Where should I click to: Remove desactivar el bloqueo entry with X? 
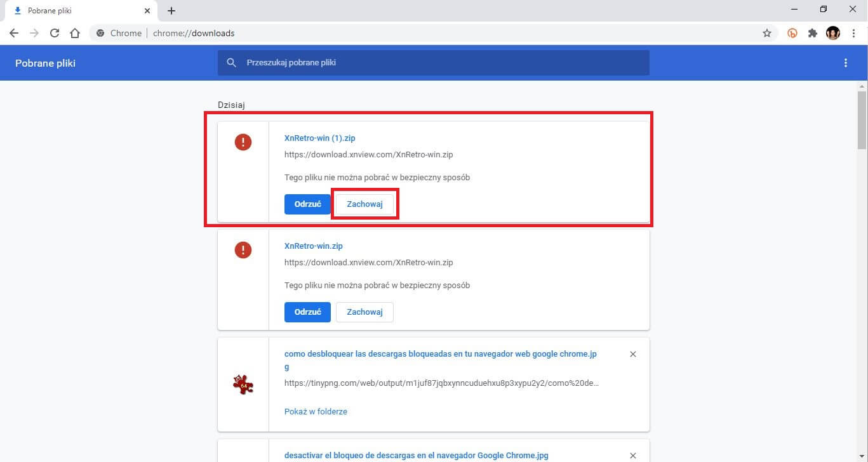(x=633, y=456)
